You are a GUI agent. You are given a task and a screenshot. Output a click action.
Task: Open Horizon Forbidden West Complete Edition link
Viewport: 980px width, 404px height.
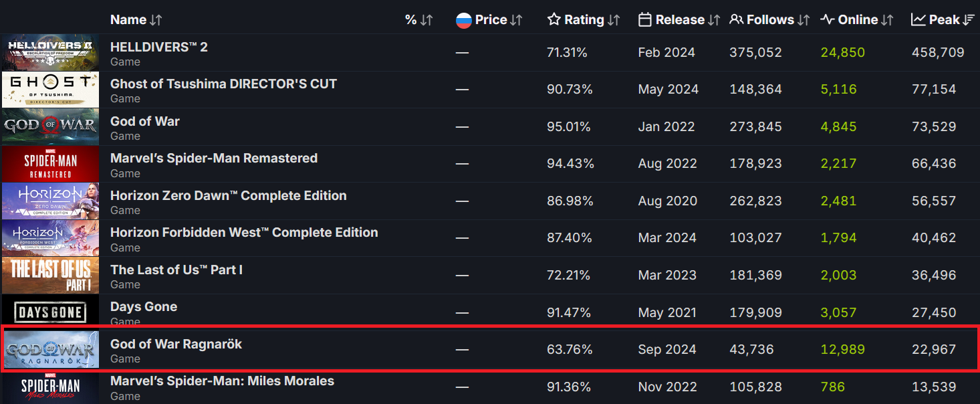pos(244,233)
